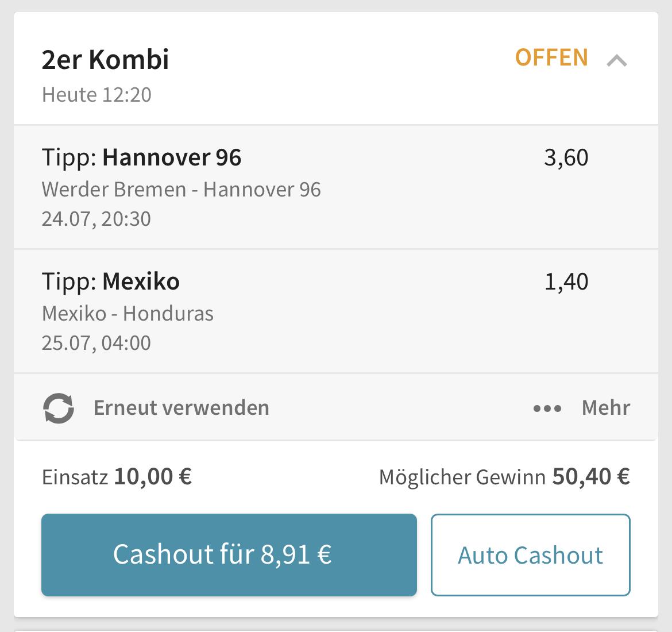Cash out for 8,91 €
672x632 pixels.
point(229,554)
